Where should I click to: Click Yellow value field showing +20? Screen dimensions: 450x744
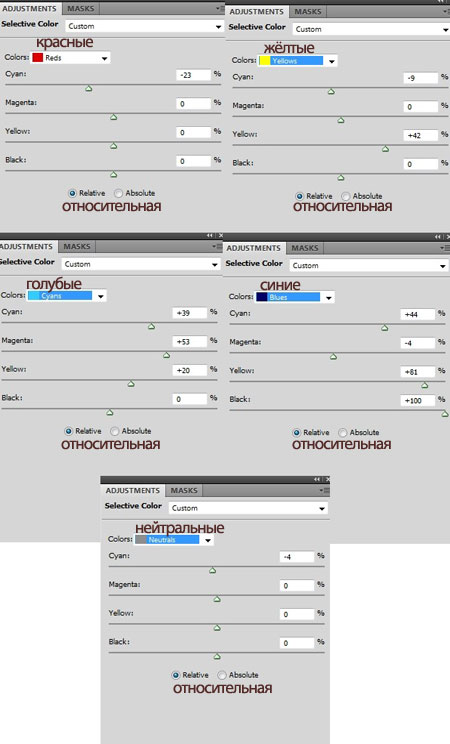pos(189,370)
